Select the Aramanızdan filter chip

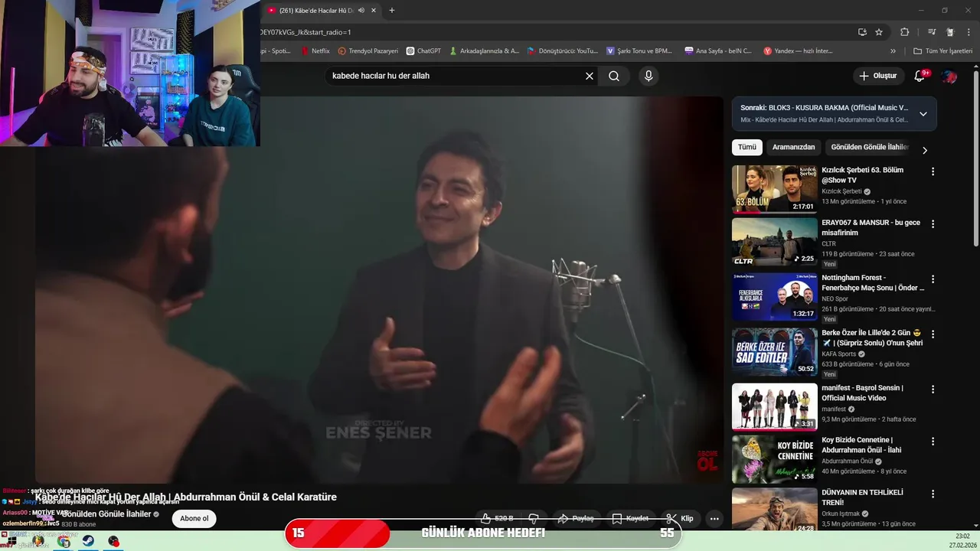tap(793, 147)
